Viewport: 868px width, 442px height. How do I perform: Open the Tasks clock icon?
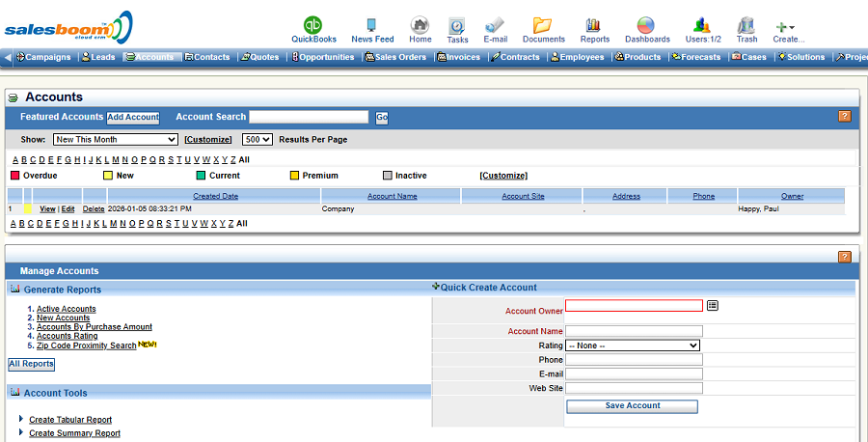tap(457, 26)
